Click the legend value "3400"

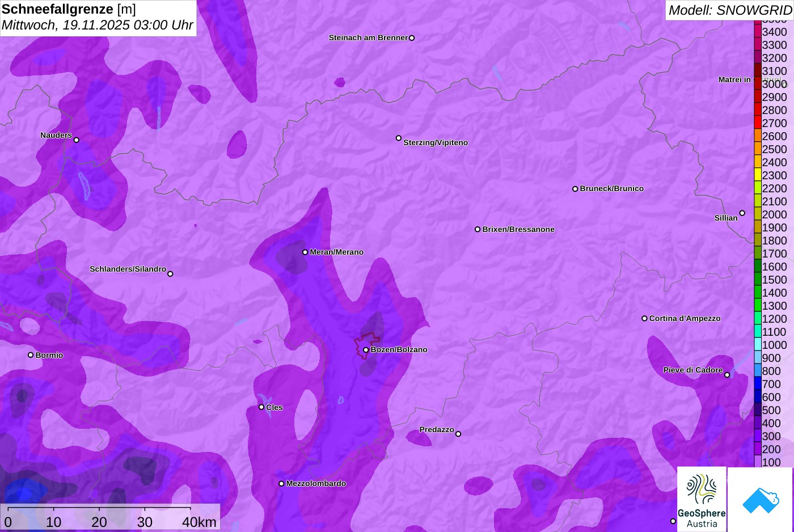tap(775, 32)
